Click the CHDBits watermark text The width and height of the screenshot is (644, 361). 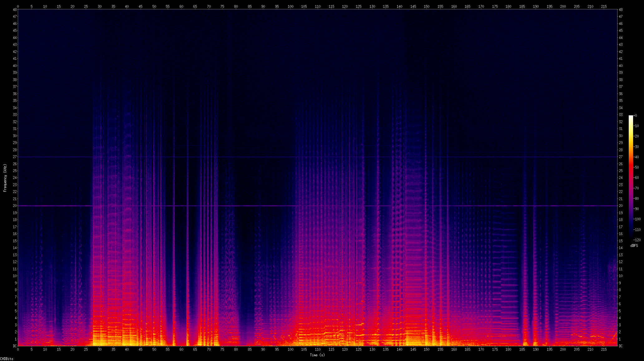coord(7,359)
